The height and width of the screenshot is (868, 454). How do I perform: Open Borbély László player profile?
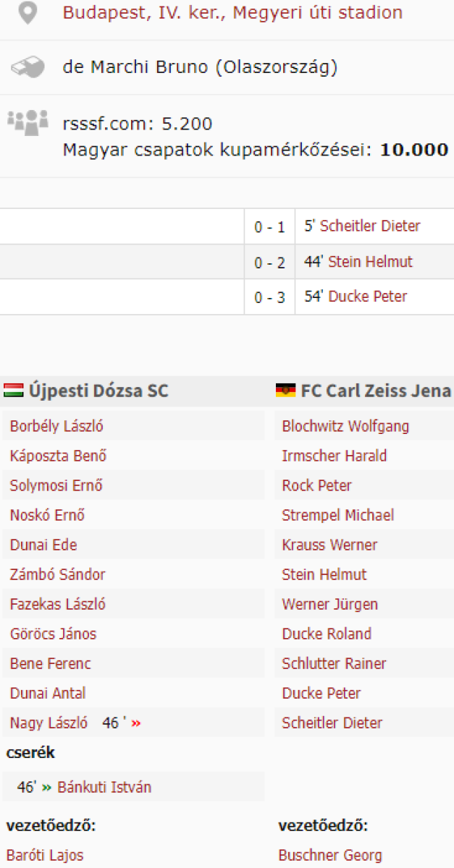(56, 426)
